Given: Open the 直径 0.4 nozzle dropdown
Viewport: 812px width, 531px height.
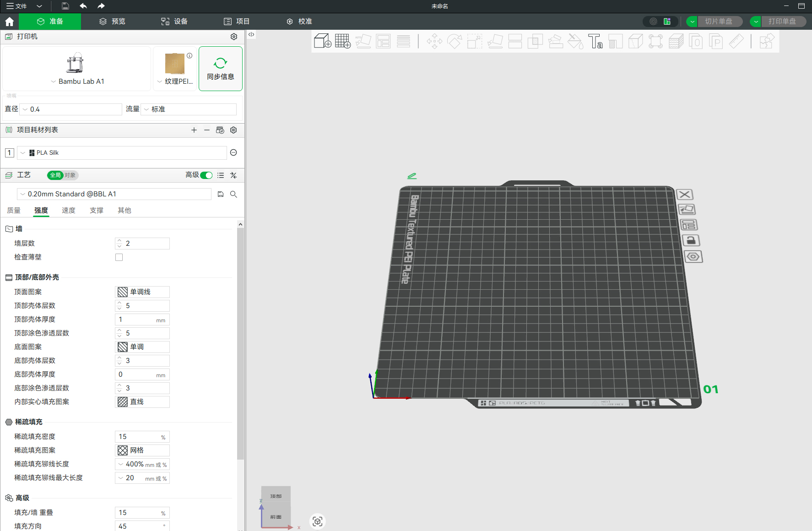Looking at the screenshot, I should click(x=71, y=109).
